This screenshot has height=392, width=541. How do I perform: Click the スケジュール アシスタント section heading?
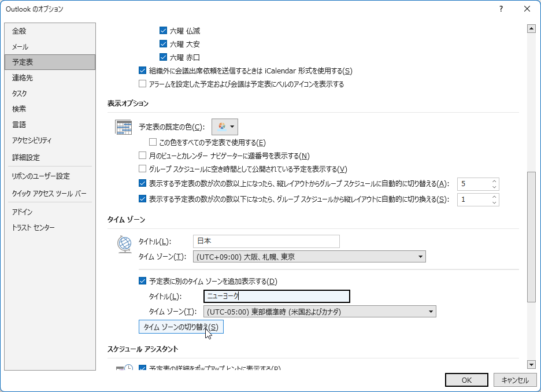click(x=143, y=349)
